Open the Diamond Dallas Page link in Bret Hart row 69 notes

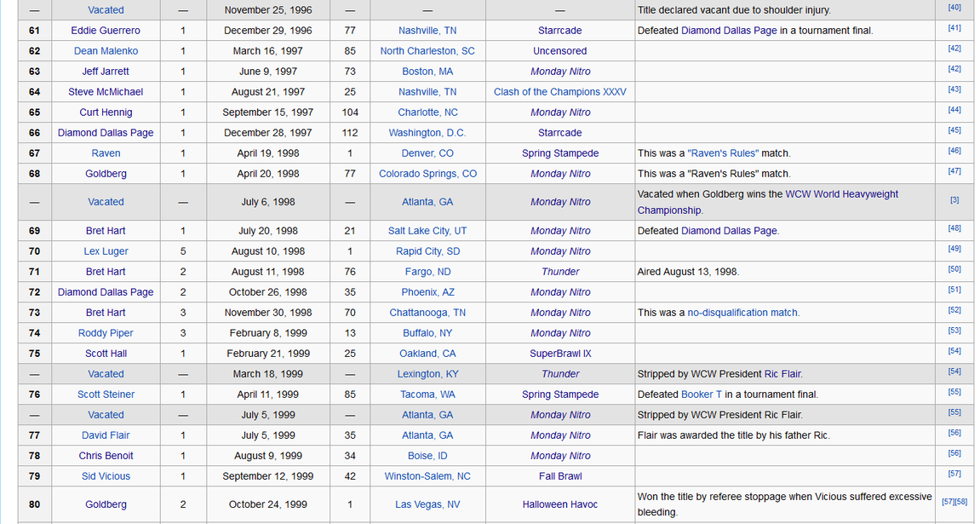[729, 231]
